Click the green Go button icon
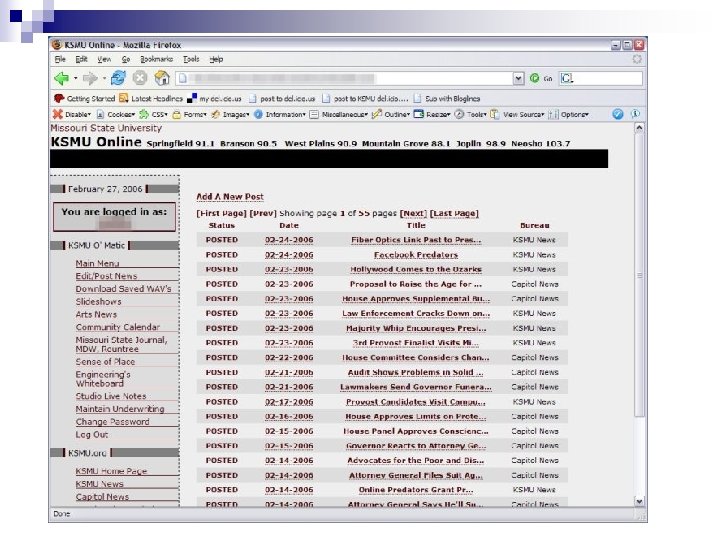The width and height of the screenshot is (720, 540). 534,79
